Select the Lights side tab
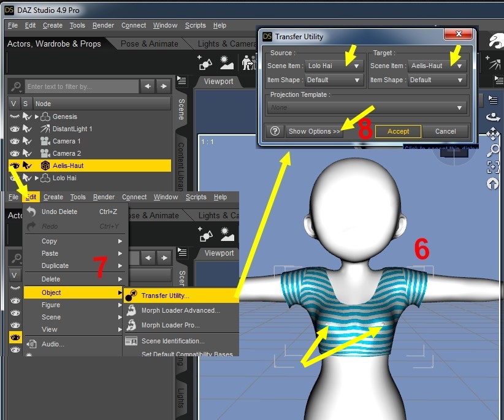 [x=181, y=397]
